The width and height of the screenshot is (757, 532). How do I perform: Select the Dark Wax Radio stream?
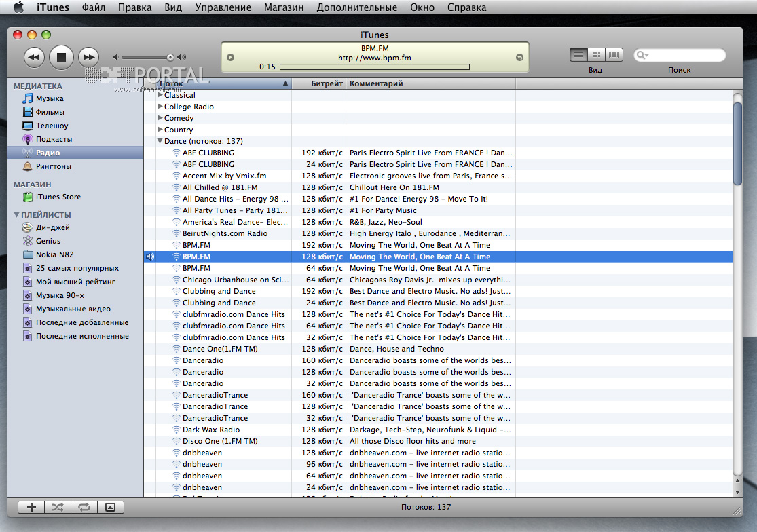pyautogui.click(x=438, y=430)
